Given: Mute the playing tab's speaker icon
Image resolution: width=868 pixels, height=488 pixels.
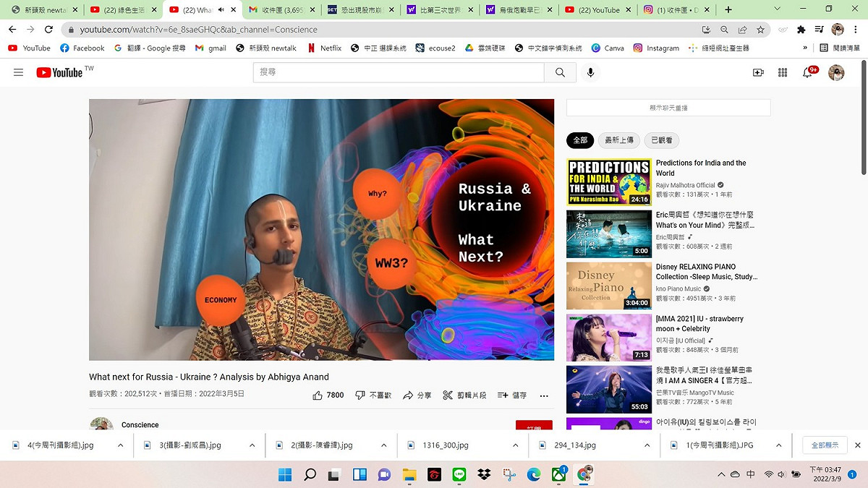Looking at the screenshot, I should pyautogui.click(x=221, y=10).
